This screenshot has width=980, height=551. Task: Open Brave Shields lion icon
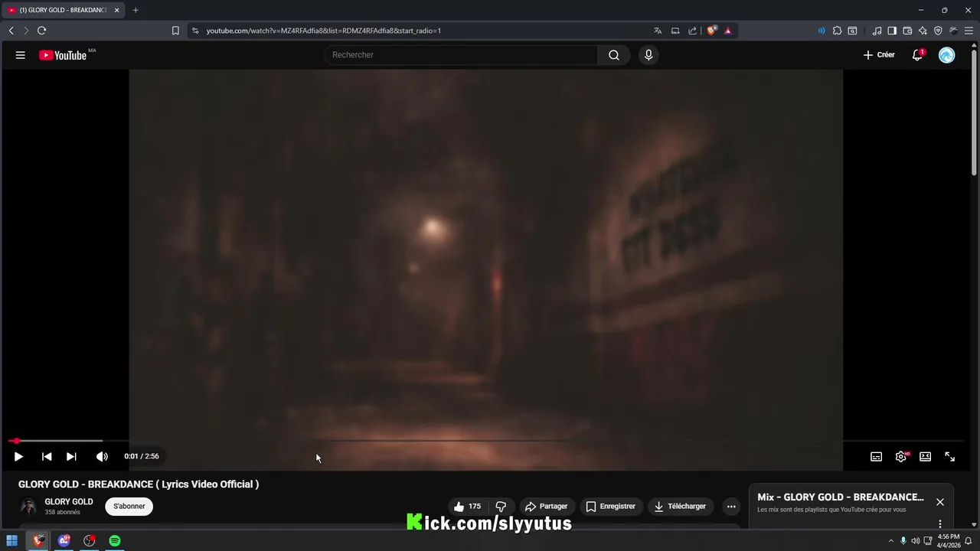[711, 31]
